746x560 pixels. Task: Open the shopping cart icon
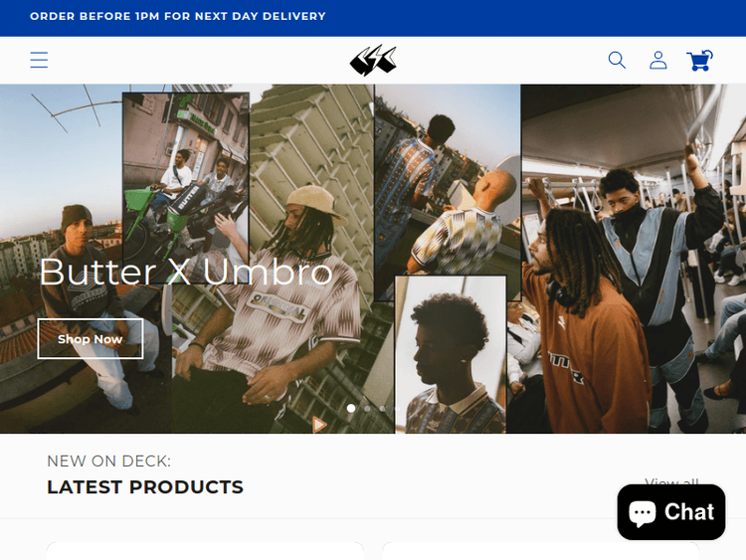(699, 61)
